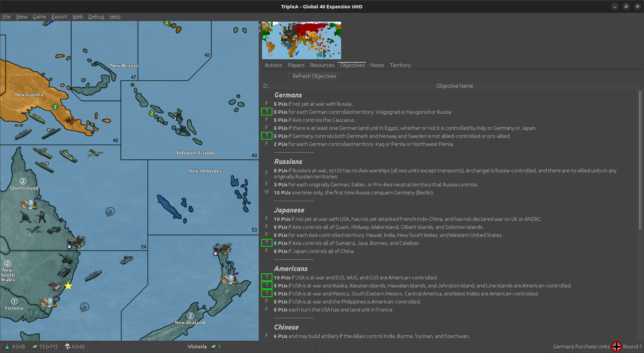Switch to the Notes tab
The image size is (644, 353).
pyautogui.click(x=377, y=65)
